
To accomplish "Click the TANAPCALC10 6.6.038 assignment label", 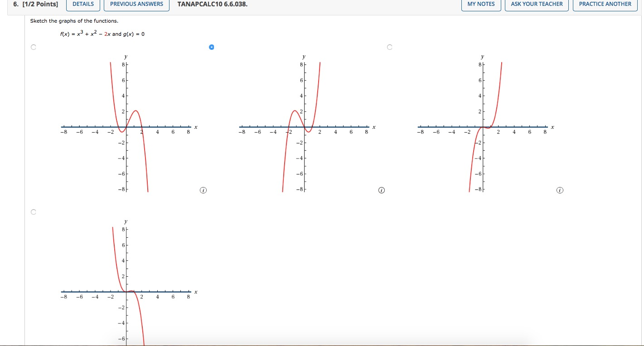I will point(212,4).
